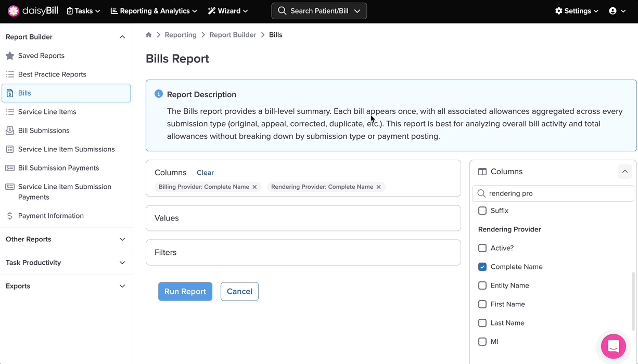The image size is (638, 364).
Task: Check the Entity Name checkbox
Action: tap(482, 285)
